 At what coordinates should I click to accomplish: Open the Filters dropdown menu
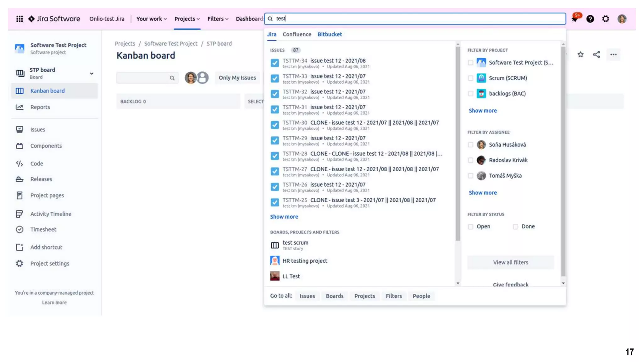point(218,19)
